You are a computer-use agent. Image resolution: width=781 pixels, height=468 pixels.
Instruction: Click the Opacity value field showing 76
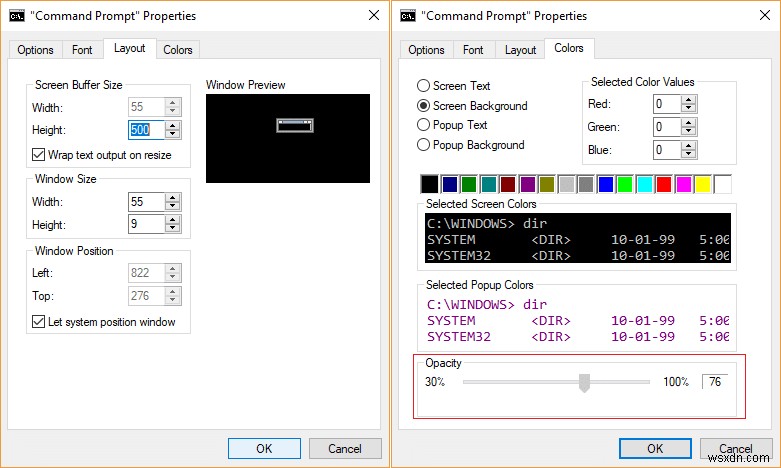716,382
